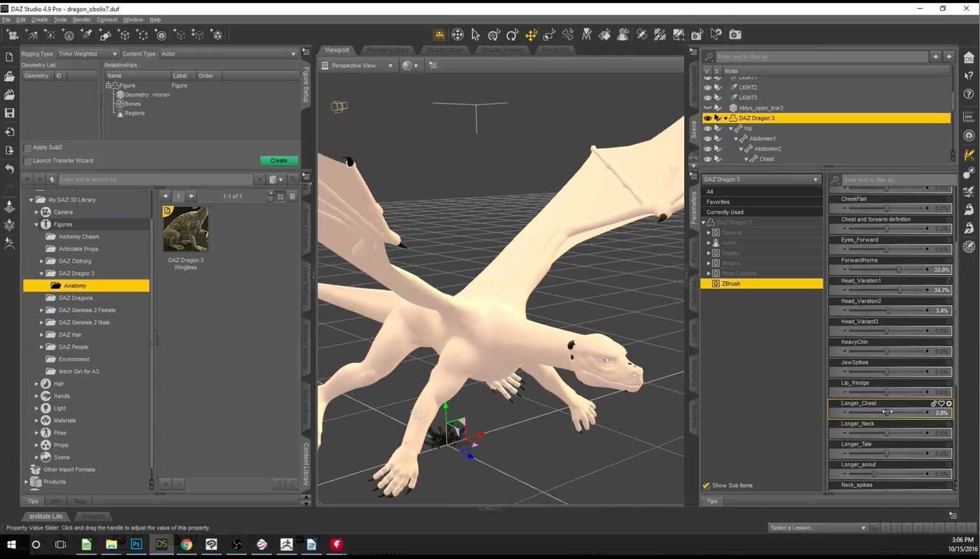This screenshot has height=559, width=980.
Task: Toggle visibility eye for Hip bone
Action: click(x=707, y=128)
